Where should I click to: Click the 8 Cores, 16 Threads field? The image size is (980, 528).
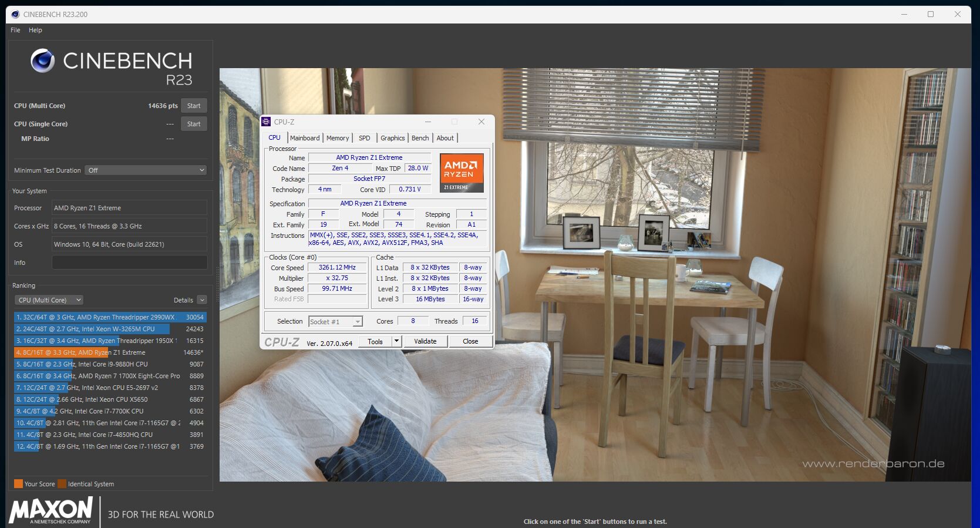tap(129, 226)
